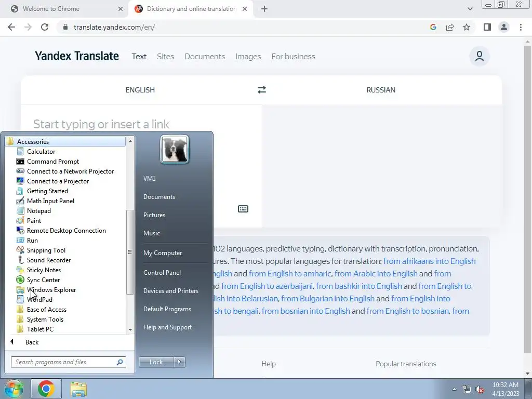Screen dimensions: 532x399
Task: Click the muted volume tray icon
Action: pyautogui.click(x=480, y=390)
